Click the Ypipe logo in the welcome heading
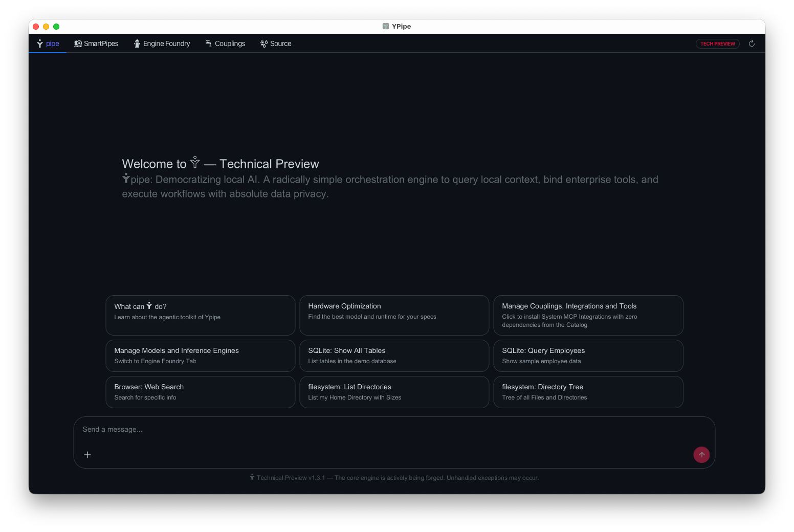 point(195,163)
